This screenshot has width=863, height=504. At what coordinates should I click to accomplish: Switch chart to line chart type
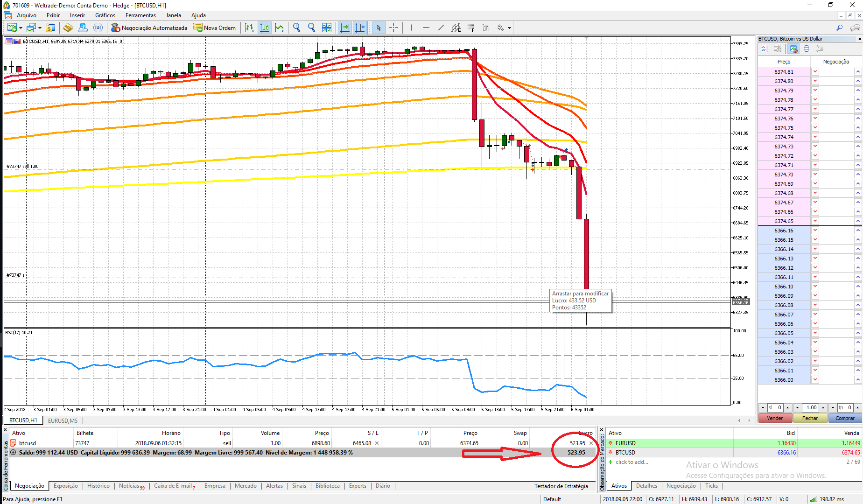[280, 28]
